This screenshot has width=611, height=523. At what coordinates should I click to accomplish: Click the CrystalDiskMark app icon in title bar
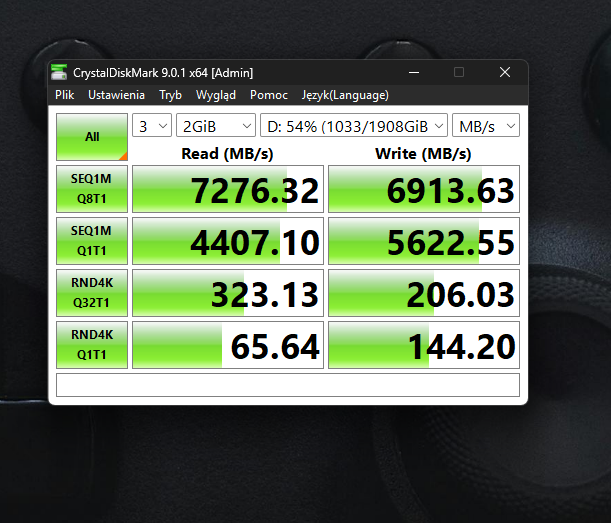(x=59, y=72)
